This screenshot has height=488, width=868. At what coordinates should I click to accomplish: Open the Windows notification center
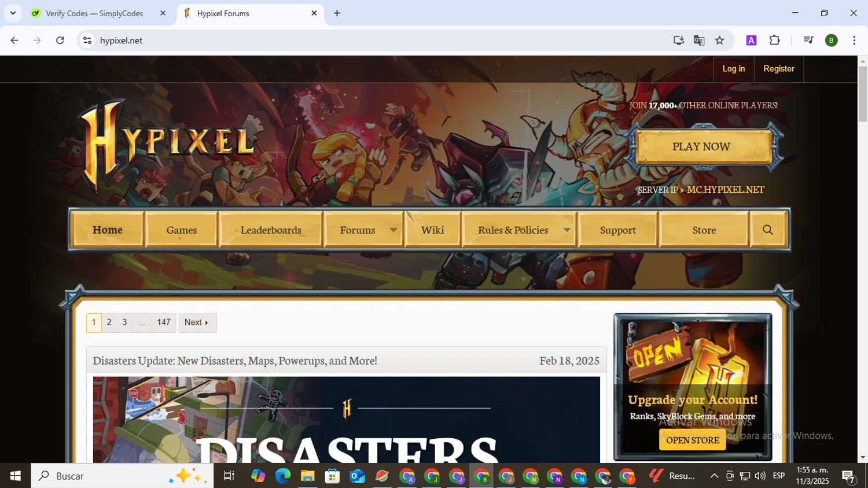click(849, 476)
